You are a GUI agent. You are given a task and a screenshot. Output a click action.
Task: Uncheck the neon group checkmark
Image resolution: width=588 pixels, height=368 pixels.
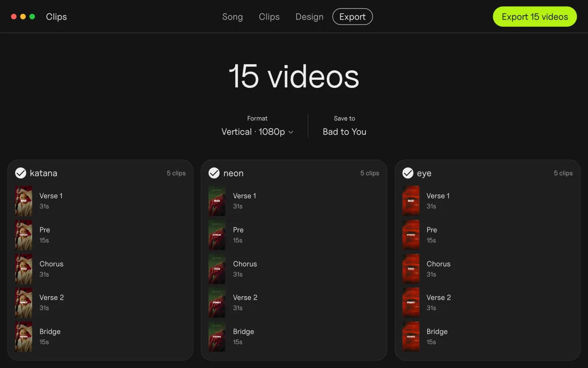coord(214,173)
